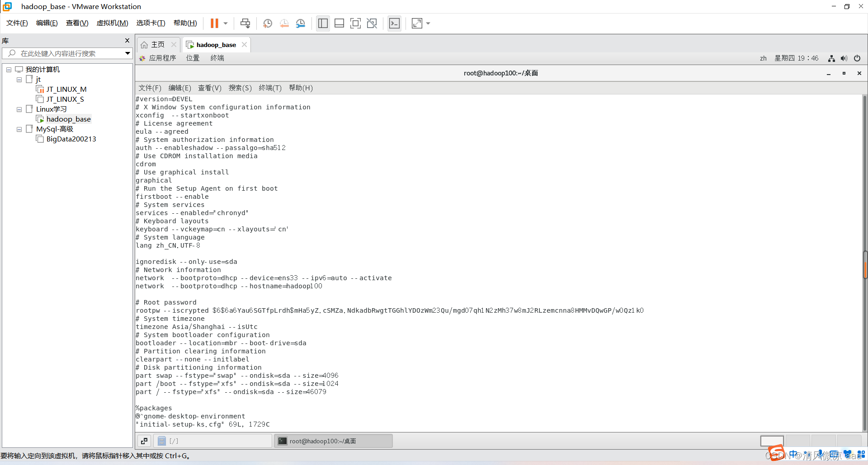Open the console view icon

tap(394, 23)
